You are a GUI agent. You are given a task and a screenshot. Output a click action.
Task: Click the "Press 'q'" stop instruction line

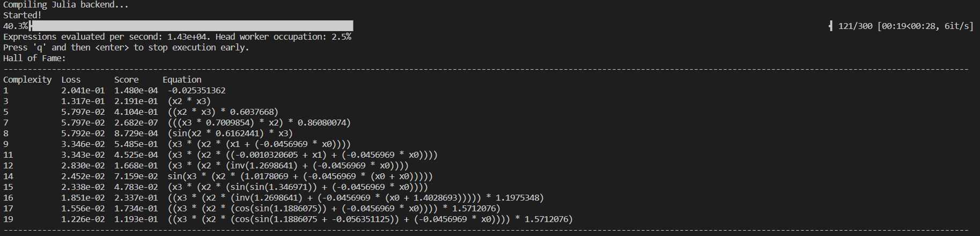pos(126,47)
